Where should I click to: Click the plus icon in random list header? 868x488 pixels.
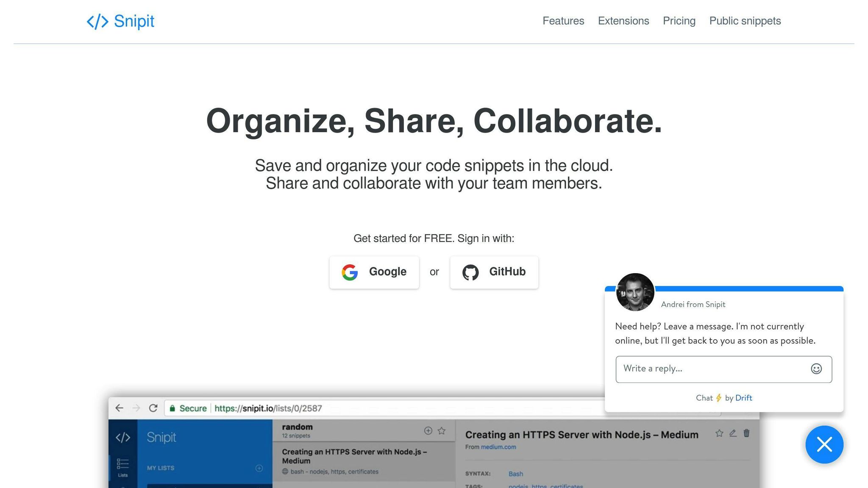coord(428,431)
